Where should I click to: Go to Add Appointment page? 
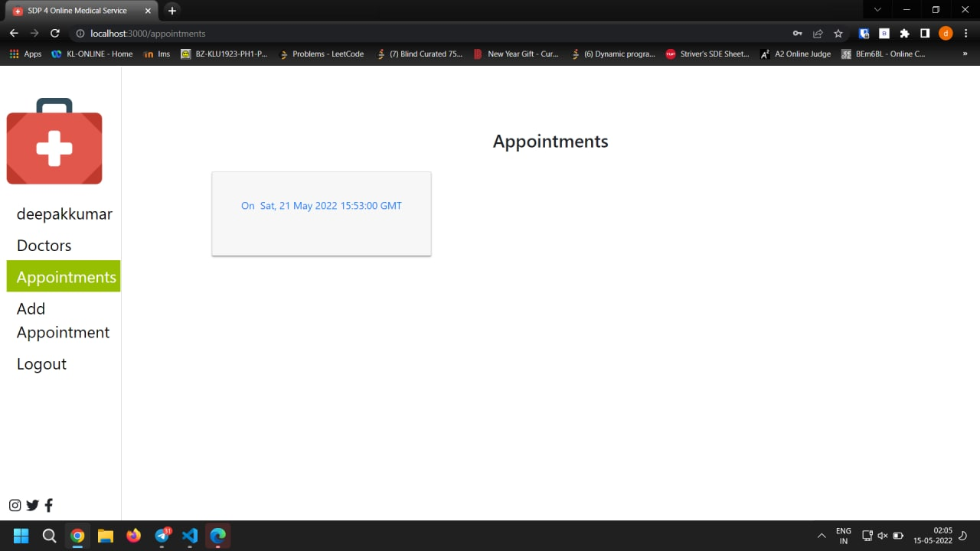click(64, 321)
